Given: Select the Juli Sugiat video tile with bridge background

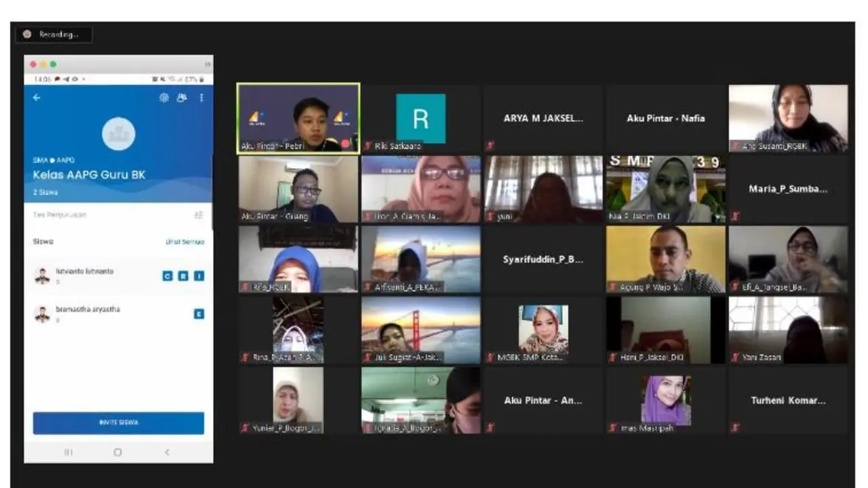Looking at the screenshot, I should [x=421, y=330].
